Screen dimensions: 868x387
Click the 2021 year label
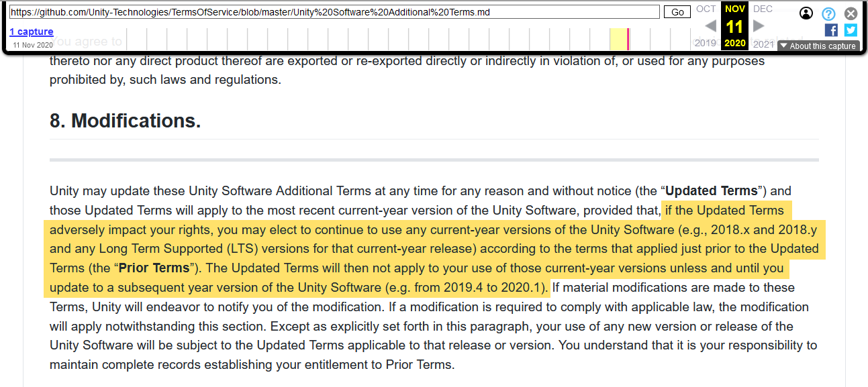tap(763, 44)
